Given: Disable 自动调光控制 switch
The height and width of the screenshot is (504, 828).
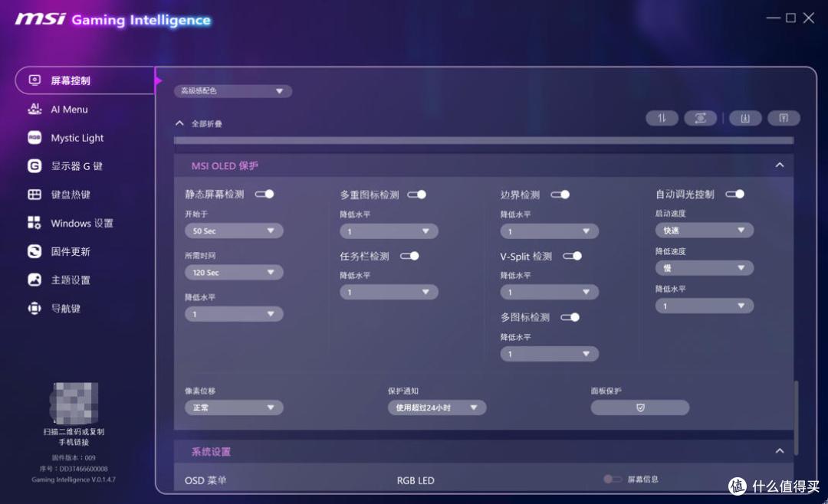Looking at the screenshot, I should tap(735, 194).
